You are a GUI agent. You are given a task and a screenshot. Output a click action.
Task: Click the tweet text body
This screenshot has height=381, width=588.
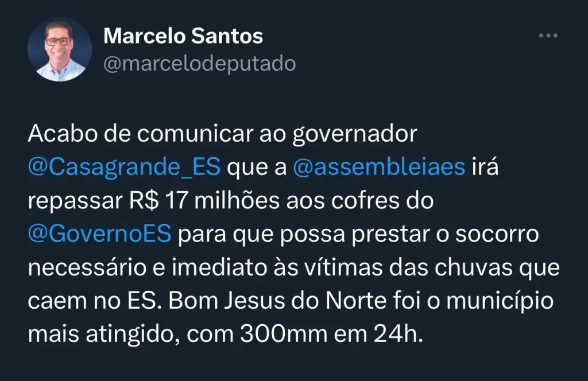(x=287, y=232)
